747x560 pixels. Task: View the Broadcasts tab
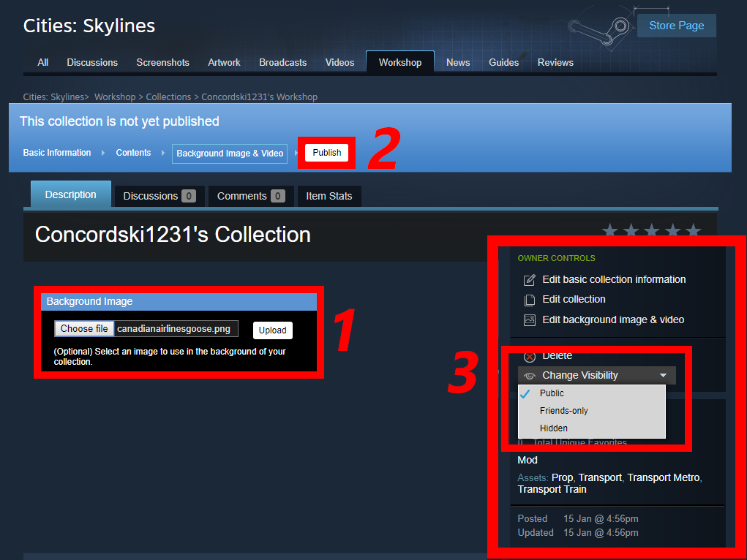(x=282, y=62)
